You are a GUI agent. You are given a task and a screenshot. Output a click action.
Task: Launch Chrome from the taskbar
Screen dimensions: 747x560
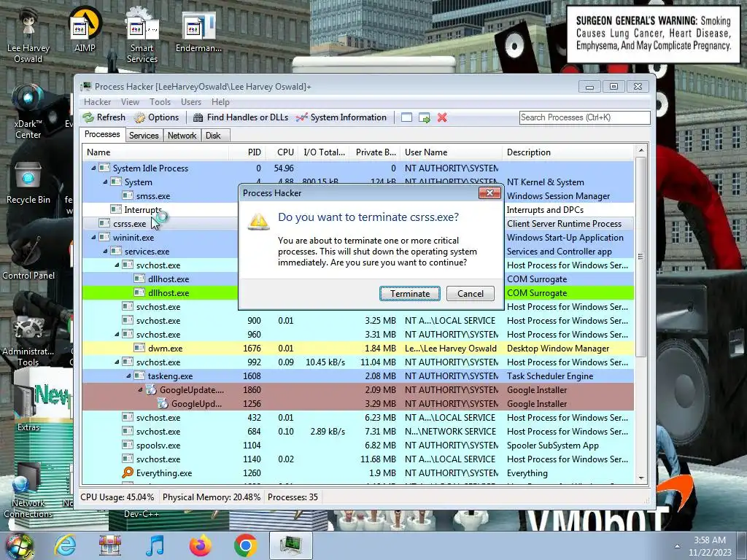(245, 545)
